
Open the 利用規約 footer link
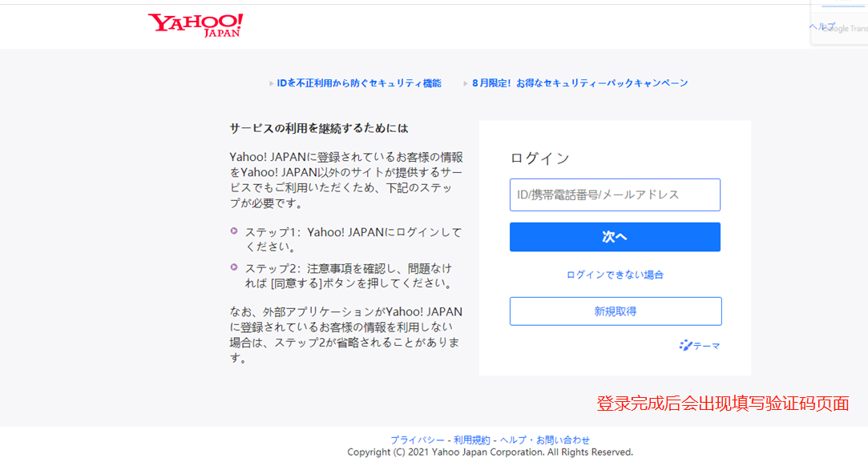coord(471,440)
